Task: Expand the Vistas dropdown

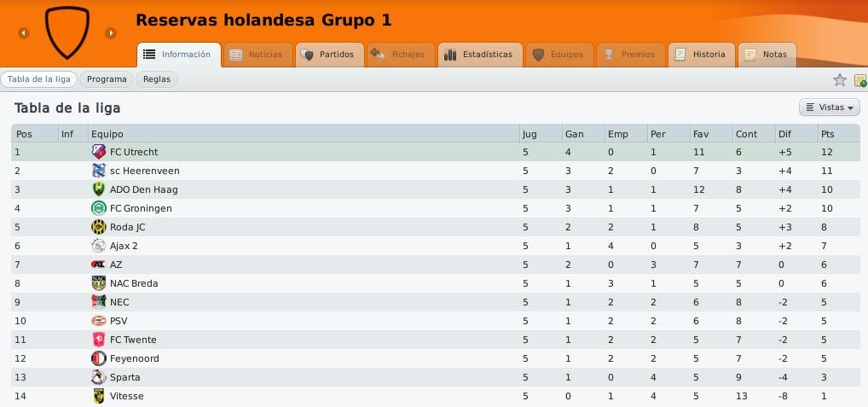Action: (x=830, y=108)
